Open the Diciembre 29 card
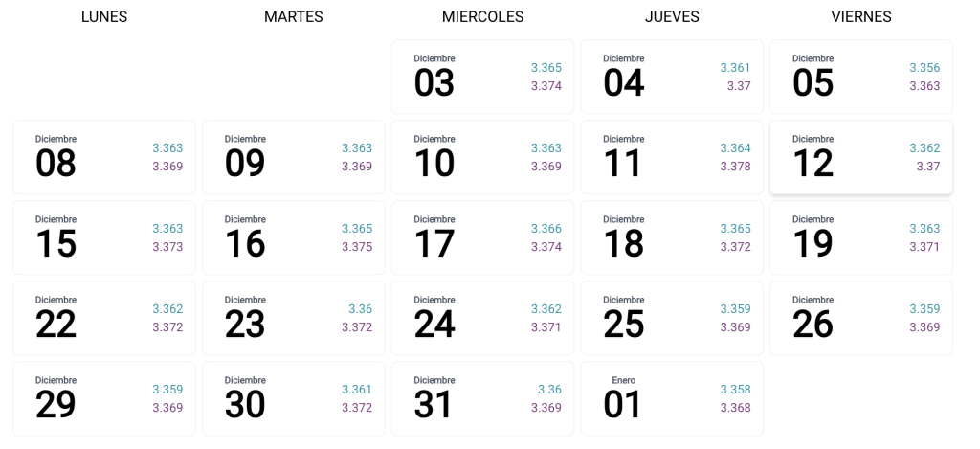Viewport: 980px width, 449px height. point(104,398)
